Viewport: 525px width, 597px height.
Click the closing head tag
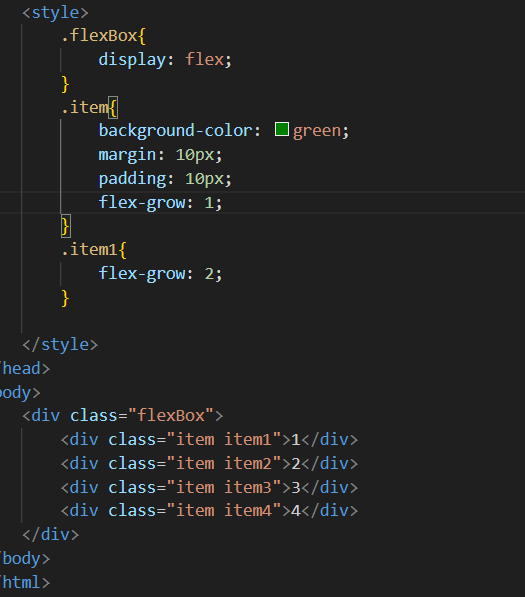pyautogui.click(x=25, y=369)
